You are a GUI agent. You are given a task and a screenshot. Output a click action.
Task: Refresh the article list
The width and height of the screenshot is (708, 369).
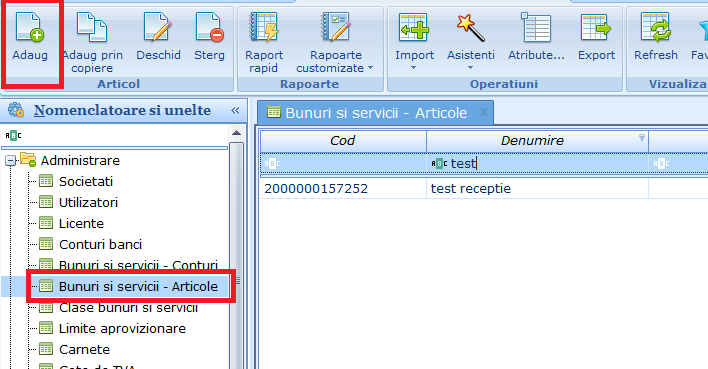tap(656, 37)
